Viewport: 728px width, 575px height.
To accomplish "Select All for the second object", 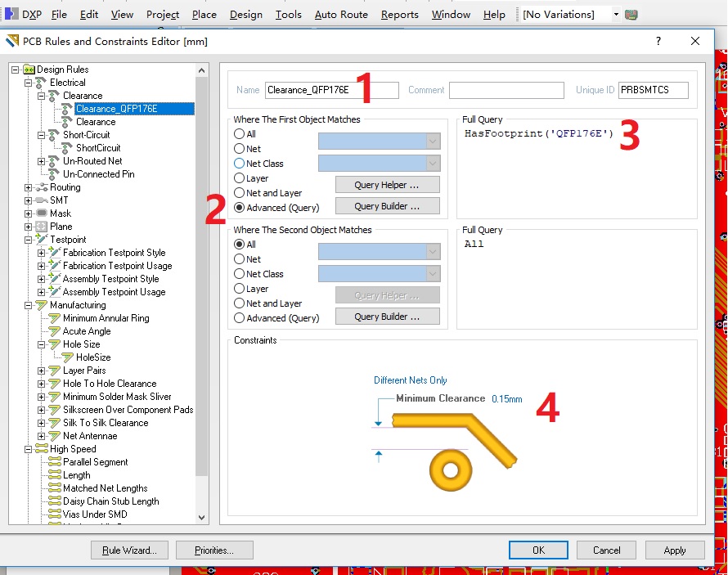I will (239, 244).
